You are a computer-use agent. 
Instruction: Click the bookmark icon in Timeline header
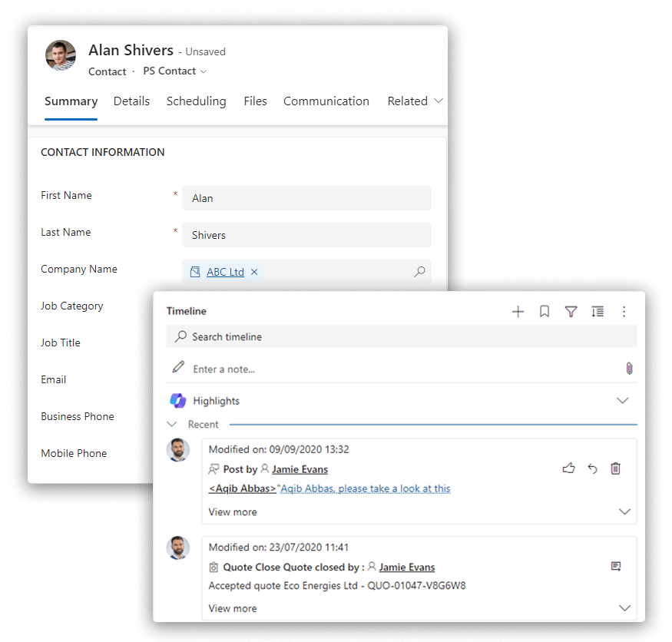[545, 311]
